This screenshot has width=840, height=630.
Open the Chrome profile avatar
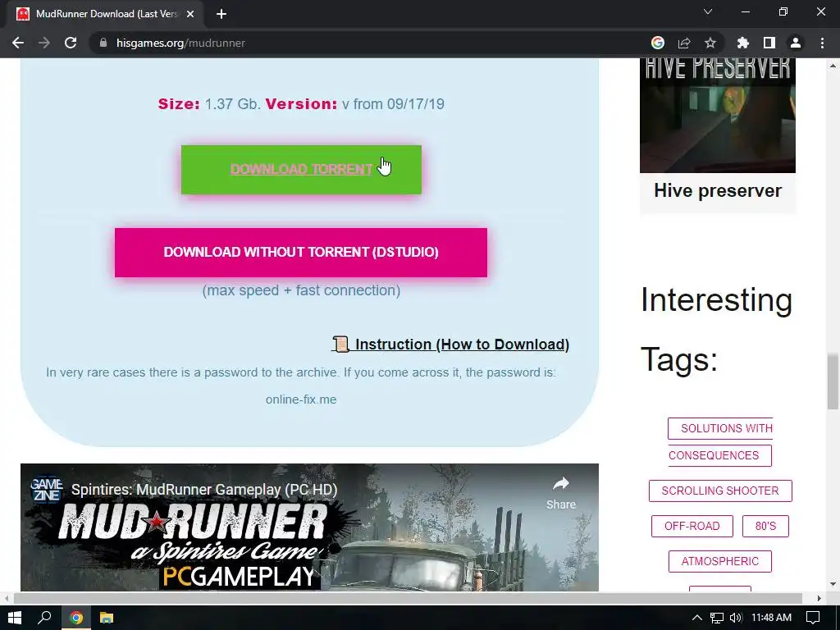pyautogui.click(x=796, y=43)
